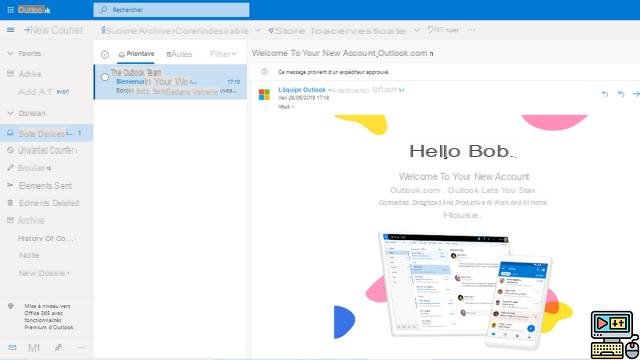Toggle the hamburger navigation pane icon

(11, 30)
